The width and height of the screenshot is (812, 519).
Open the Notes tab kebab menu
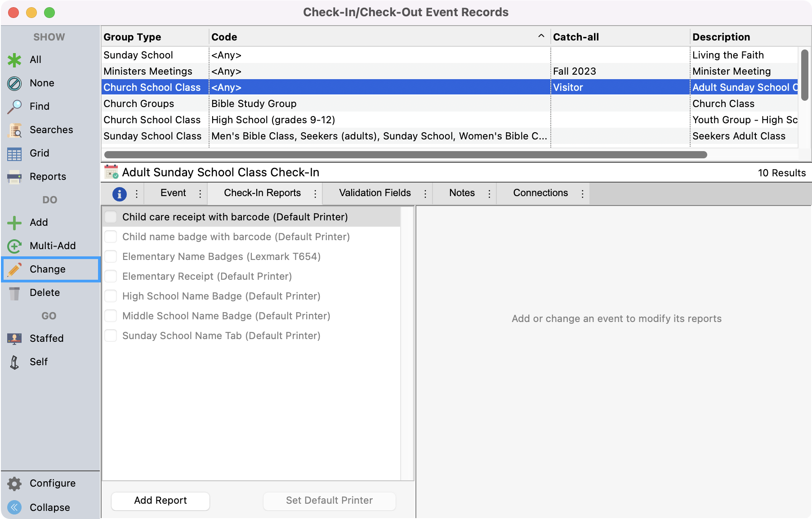click(489, 193)
